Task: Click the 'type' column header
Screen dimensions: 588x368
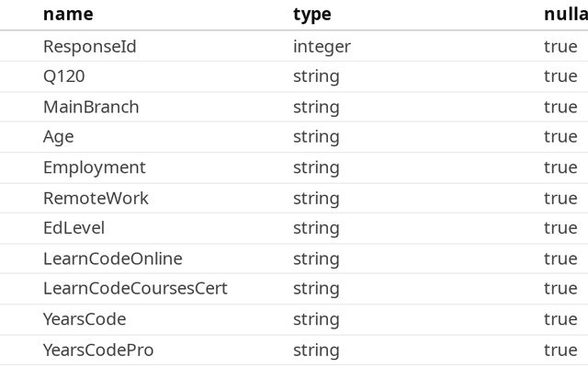Action: click(312, 16)
